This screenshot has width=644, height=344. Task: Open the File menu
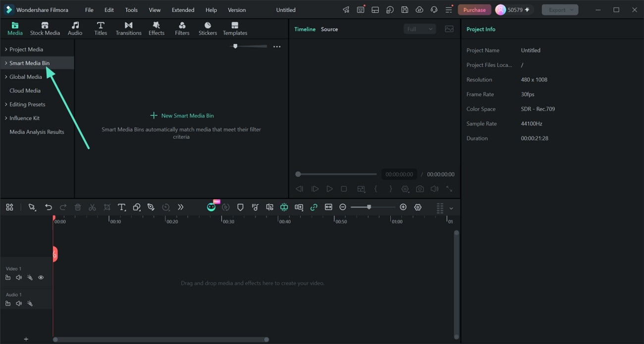pyautogui.click(x=89, y=10)
